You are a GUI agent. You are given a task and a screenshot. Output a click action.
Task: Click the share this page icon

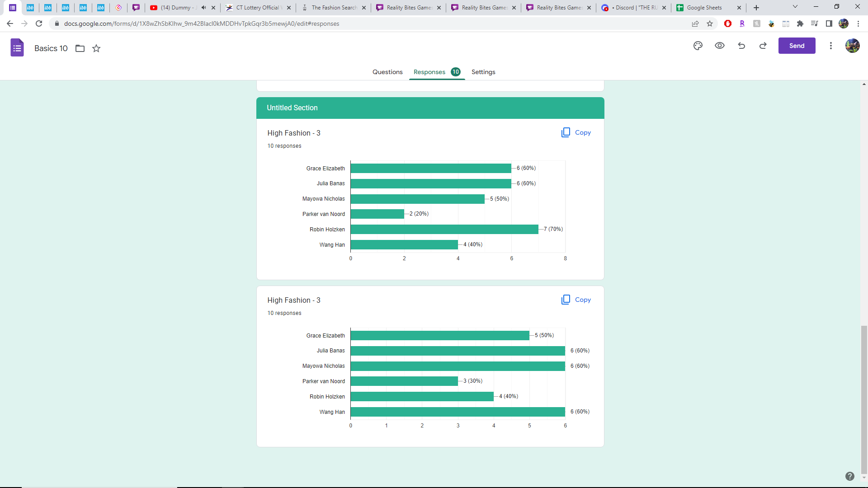click(x=695, y=23)
